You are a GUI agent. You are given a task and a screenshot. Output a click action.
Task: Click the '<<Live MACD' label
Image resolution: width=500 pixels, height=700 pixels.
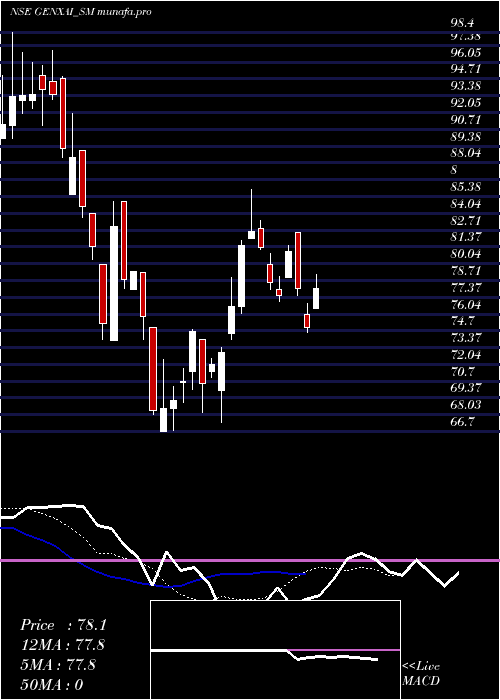[421, 674]
